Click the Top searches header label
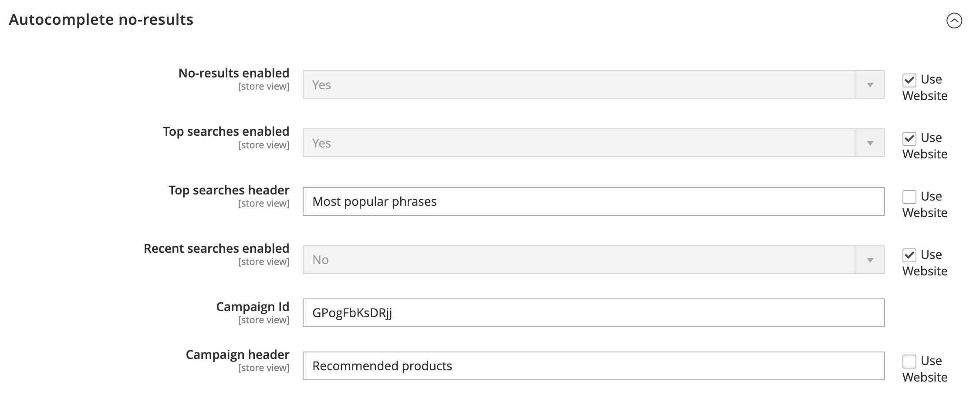Viewport: 980px width, 402px height. coord(228,190)
